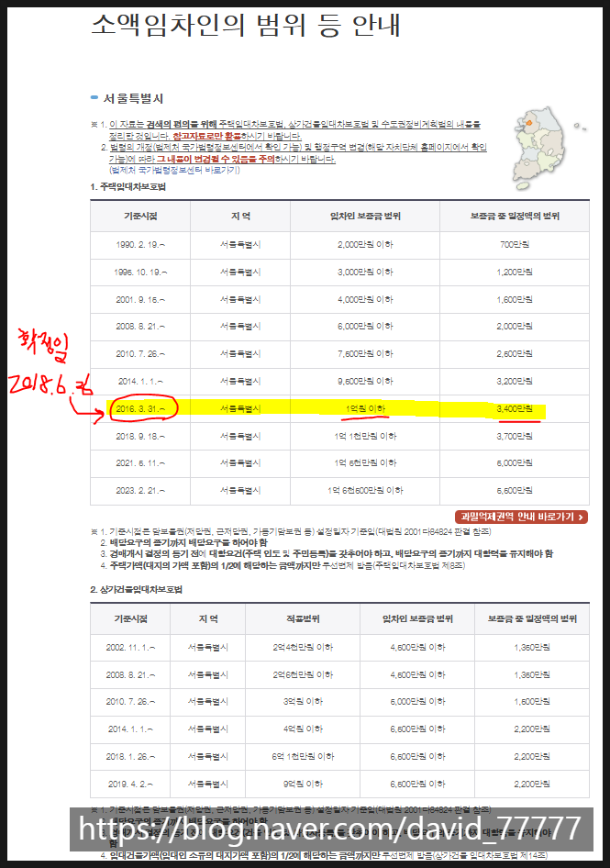Open the 법제처 국가법령정보센터 바로가기 link
This screenshot has width=610, height=868.
click(174, 170)
